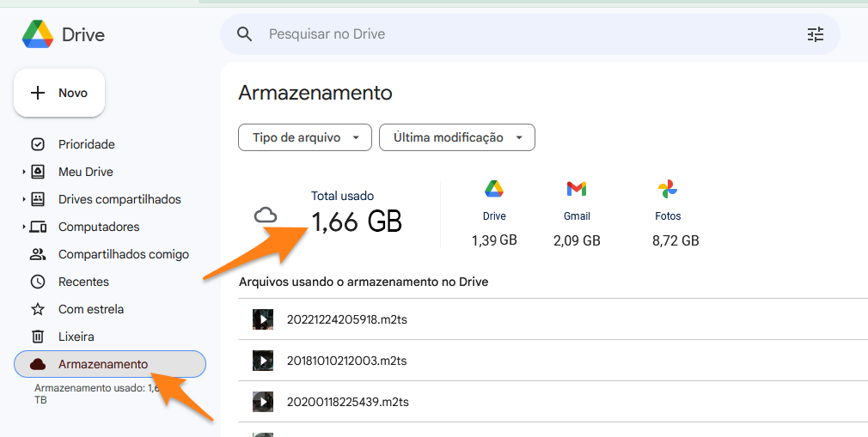Open the Tipo de arquivo dropdown
The width and height of the screenshot is (868, 437).
pos(305,137)
